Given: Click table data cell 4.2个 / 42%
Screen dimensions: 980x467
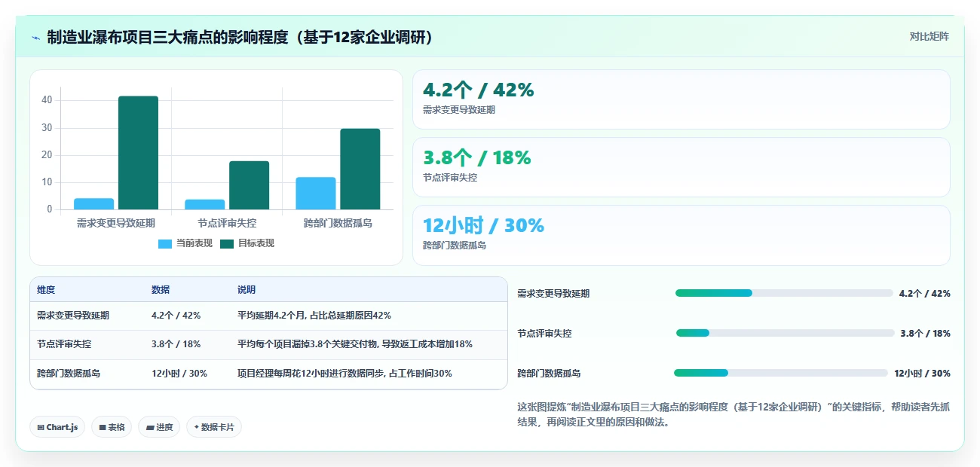Looking at the screenshot, I should (176, 316).
